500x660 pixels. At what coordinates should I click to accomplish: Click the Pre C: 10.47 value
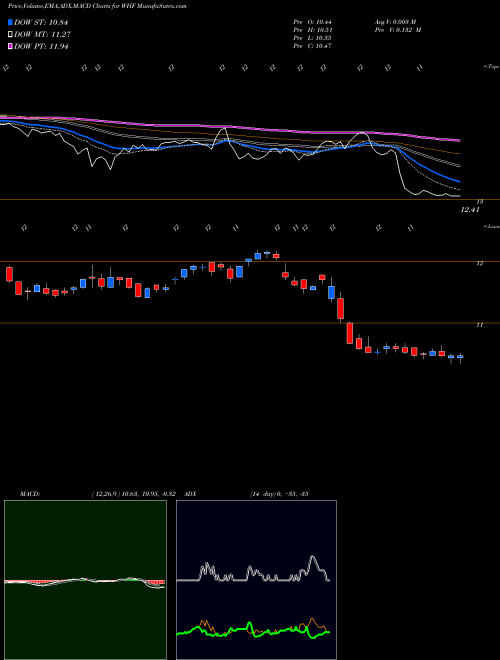click(313, 46)
